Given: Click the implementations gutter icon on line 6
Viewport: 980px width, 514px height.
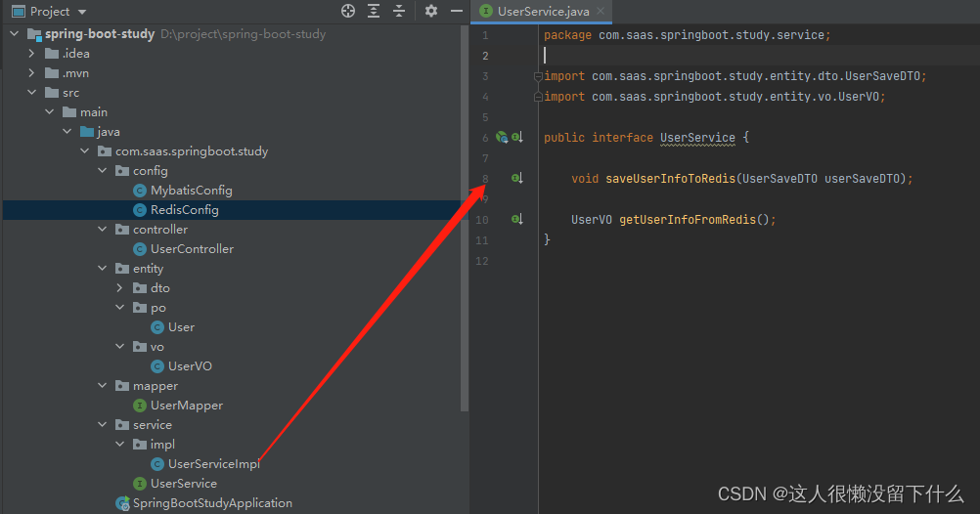Looking at the screenshot, I should tap(516, 137).
